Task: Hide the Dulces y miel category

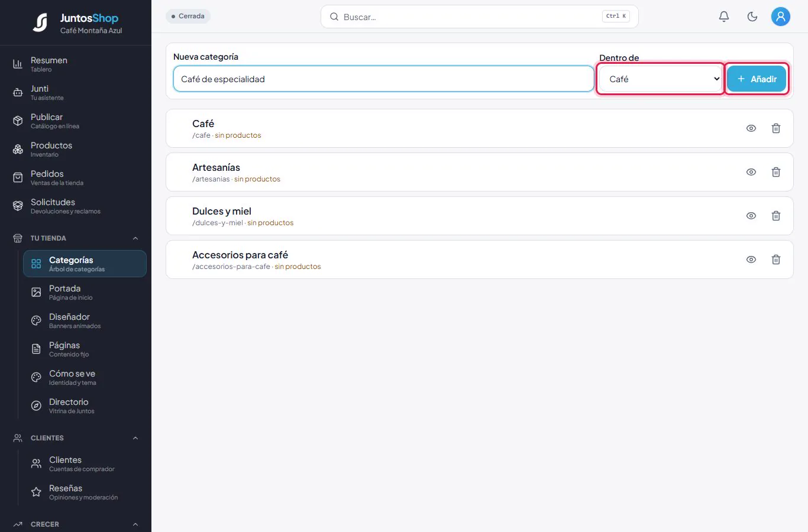Action: [751, 216]
